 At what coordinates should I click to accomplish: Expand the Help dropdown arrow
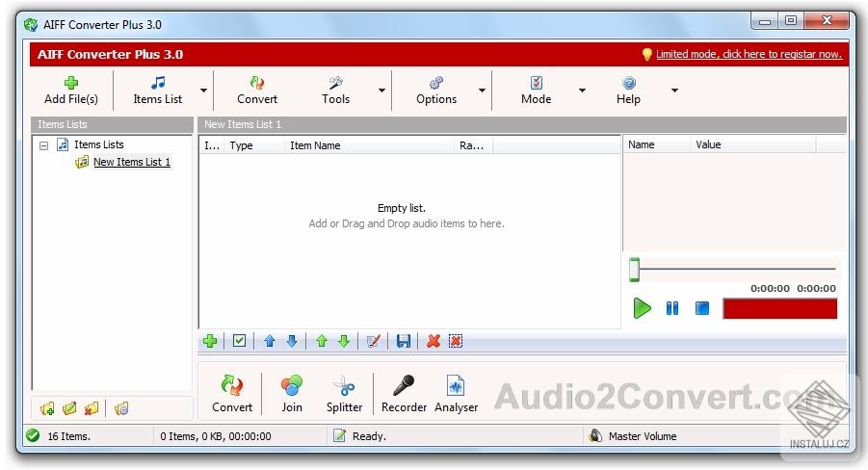[x=674, y=91]
